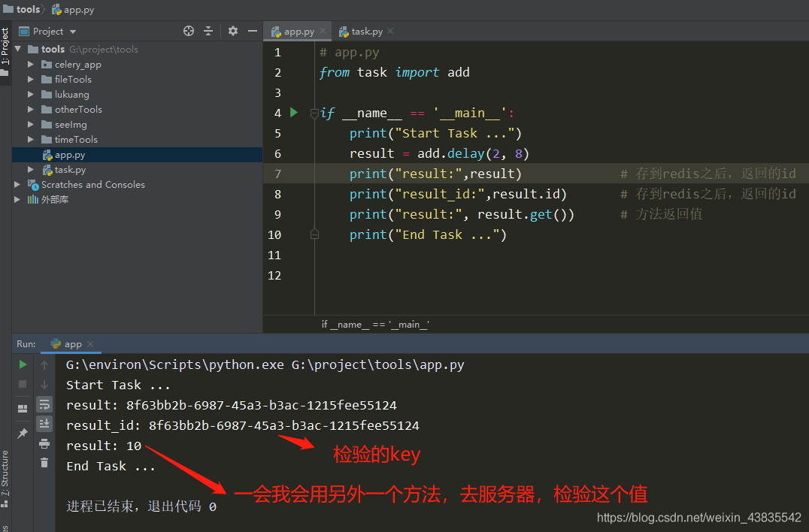Rerun app with green play button
The image size is (809, 532).
tap(23, 364)
